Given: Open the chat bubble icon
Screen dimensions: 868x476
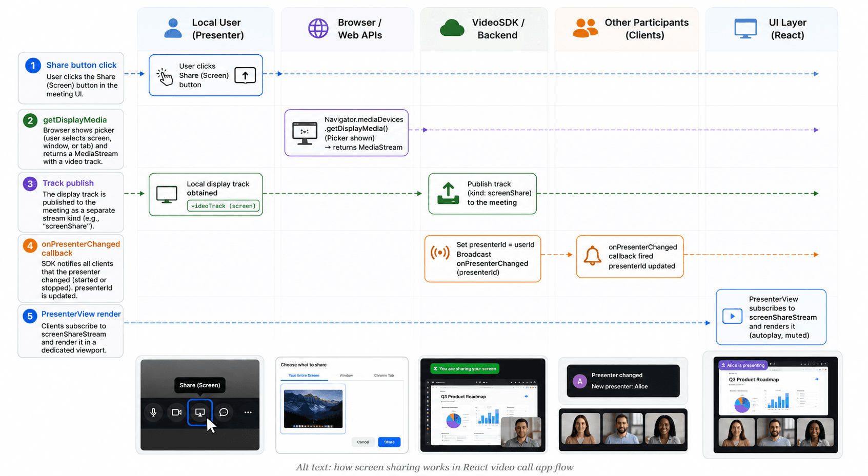Looking at the screenshot, I should click(x=224, y=412).
